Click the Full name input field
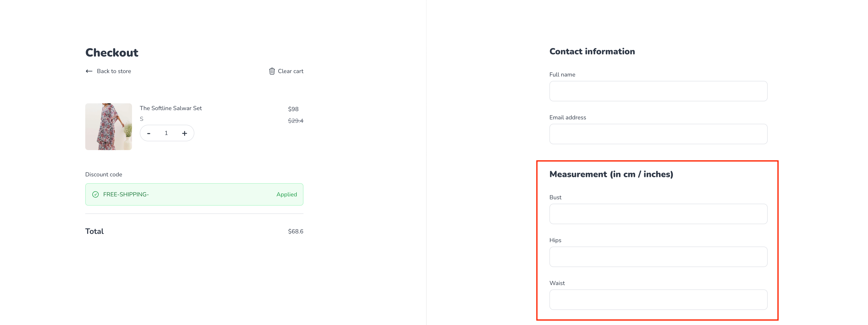This screenshot has width=868, height=325. tap(658, 91)
